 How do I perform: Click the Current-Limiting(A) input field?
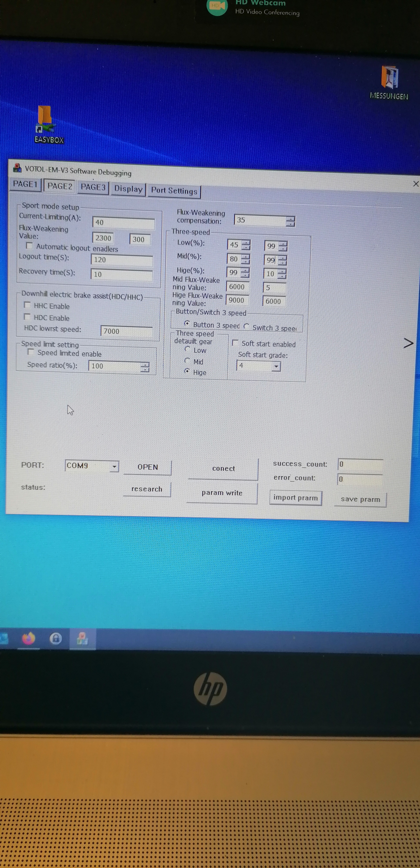pyautogui.click(x=123, y=223)
